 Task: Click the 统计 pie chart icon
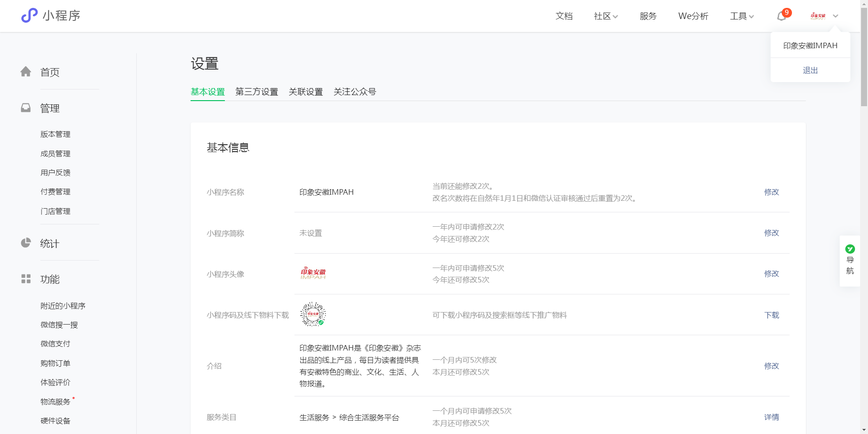click(x=26, y=243)
